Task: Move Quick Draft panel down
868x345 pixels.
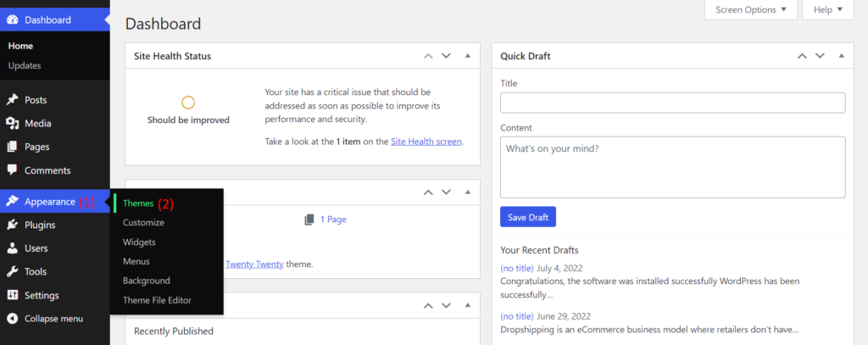Action: click(820, 56)
